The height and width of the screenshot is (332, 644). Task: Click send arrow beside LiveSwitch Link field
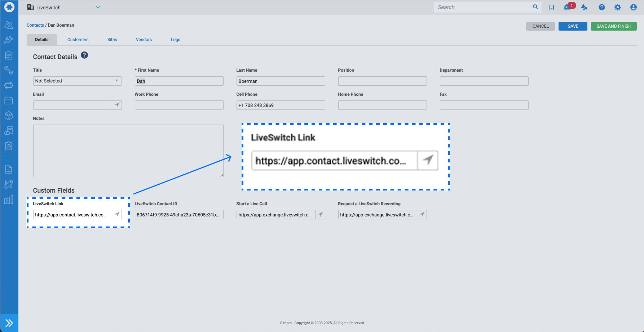pyautogui.click(x=117, y=215)
